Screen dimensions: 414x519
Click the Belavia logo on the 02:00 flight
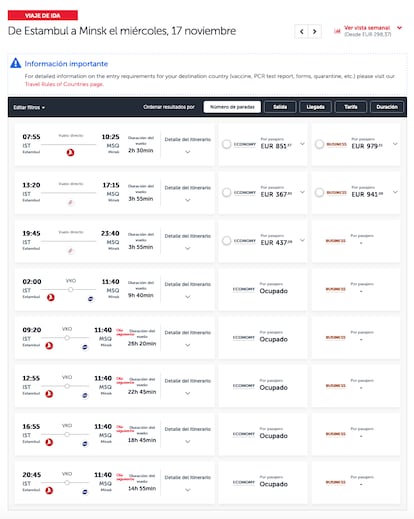coord(90,299)
